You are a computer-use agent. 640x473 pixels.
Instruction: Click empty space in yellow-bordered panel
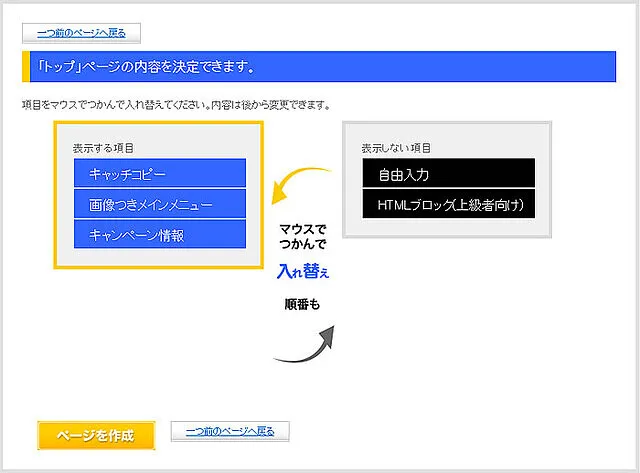[159, 257]
